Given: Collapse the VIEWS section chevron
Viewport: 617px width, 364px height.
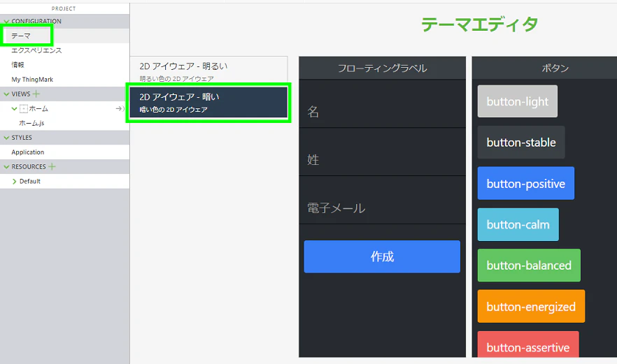Looking at the screenshot, I should click(x=6, y=94).
